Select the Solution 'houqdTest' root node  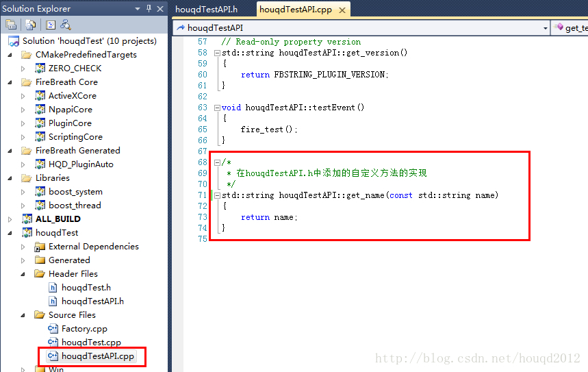[x=89, y=41]
